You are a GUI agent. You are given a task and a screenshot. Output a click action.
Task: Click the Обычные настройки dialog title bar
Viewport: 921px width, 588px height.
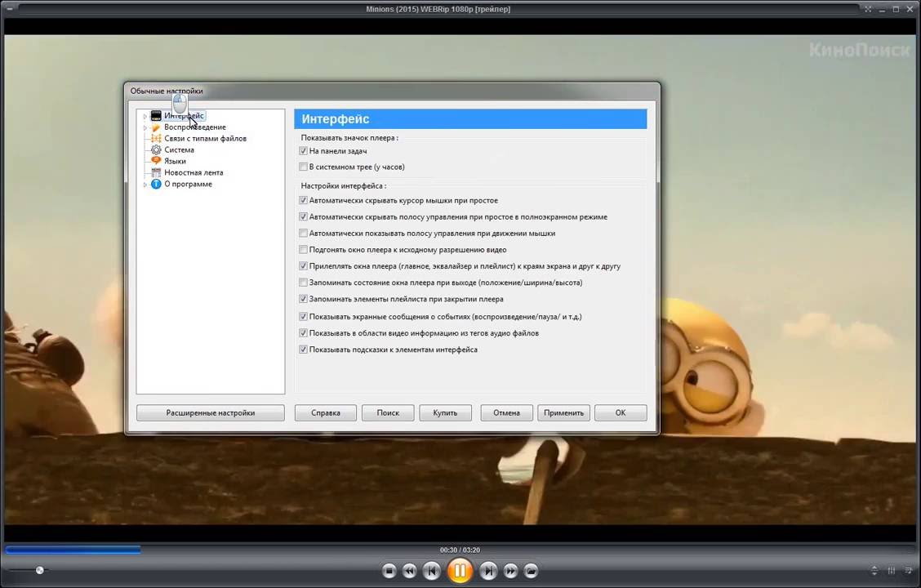(x=392, y=91)
